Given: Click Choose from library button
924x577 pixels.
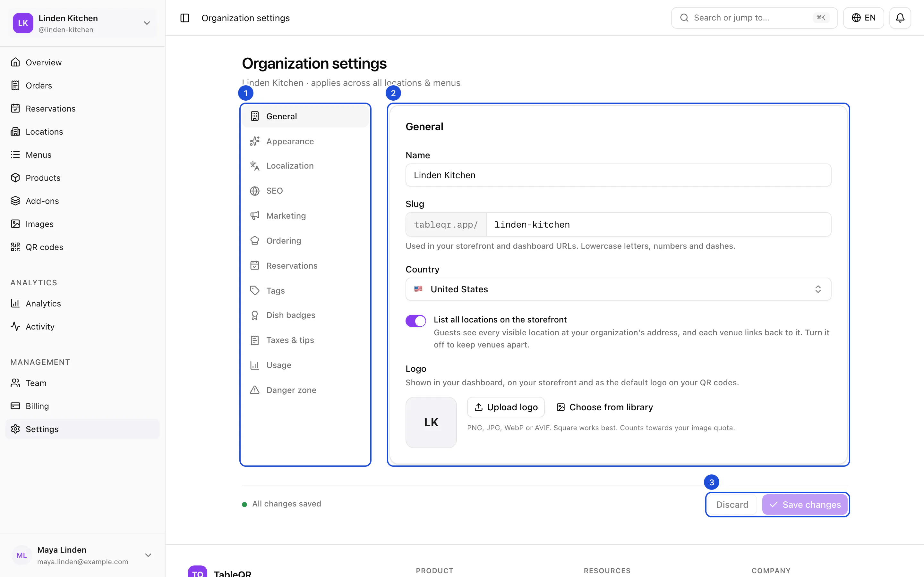Looking at the screenshot, I should pyautogui.click(x=604, y=407).
